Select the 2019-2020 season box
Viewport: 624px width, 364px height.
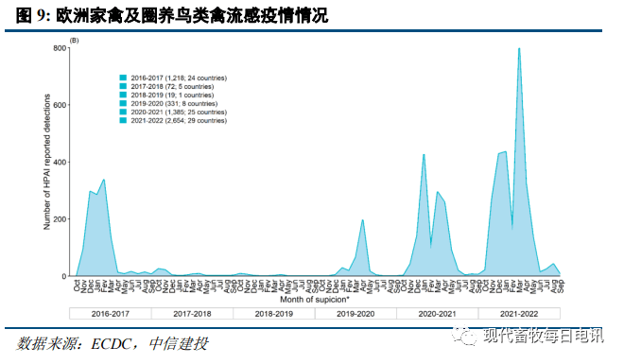coord(355,314)
